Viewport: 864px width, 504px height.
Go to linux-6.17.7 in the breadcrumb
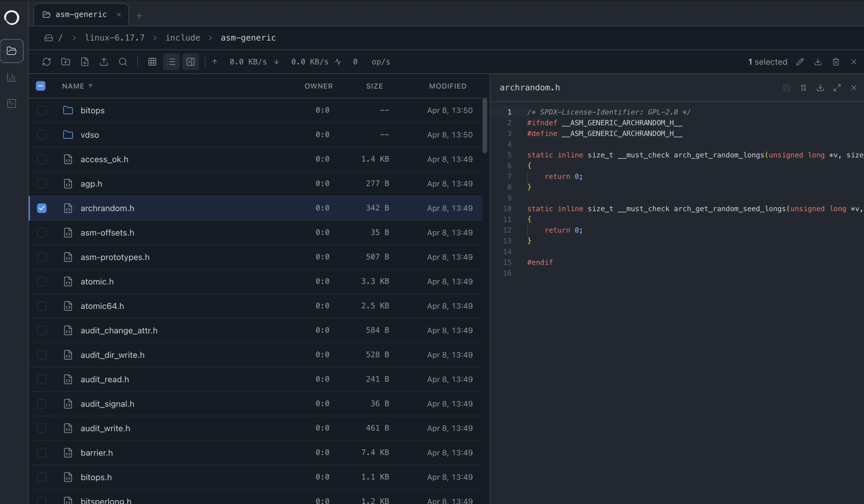click(x=114, y=38)
